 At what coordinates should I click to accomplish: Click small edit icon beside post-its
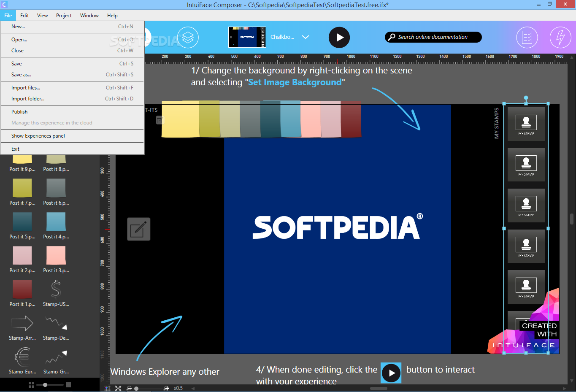[x=159, y=120]
